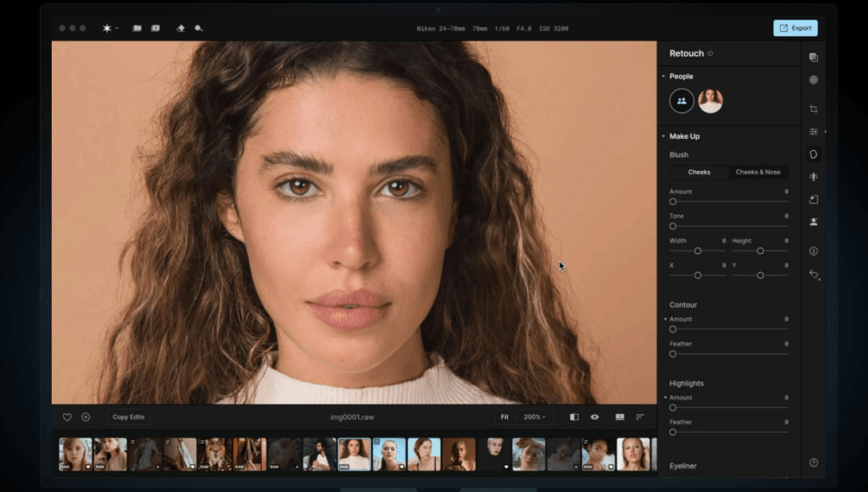This screenshot has height=492, width=868.
Task: Click the undo history arrow in sidebar
Action: point(813,274)
